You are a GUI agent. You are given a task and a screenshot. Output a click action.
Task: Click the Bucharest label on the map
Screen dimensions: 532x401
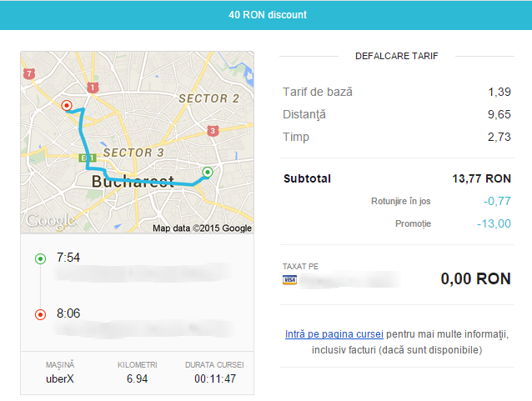[x=132, y=181]
